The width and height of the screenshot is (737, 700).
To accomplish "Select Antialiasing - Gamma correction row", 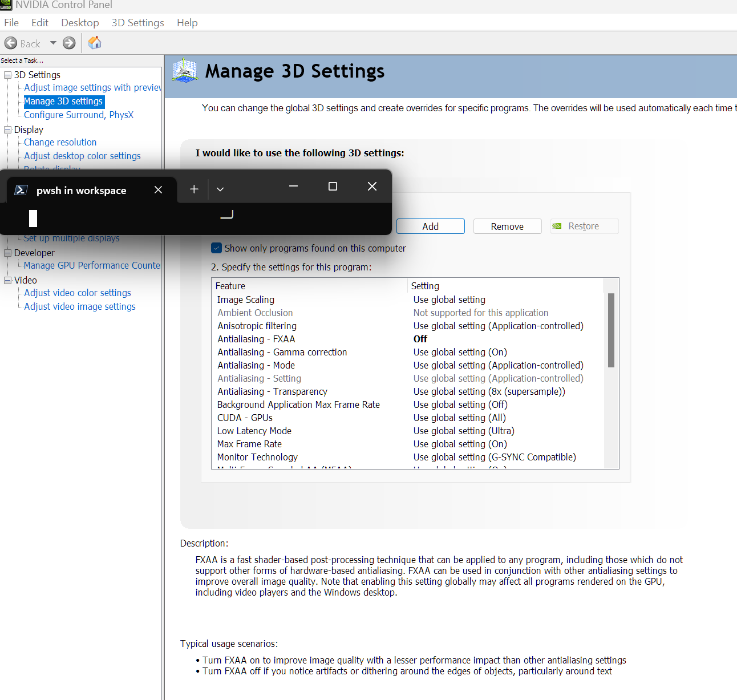I will 407,352.
